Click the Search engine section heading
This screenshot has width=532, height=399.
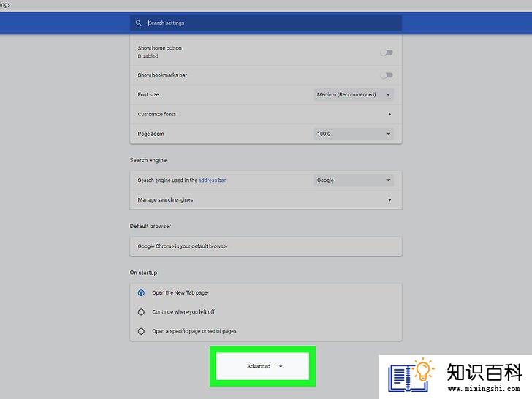coord(148,160)
